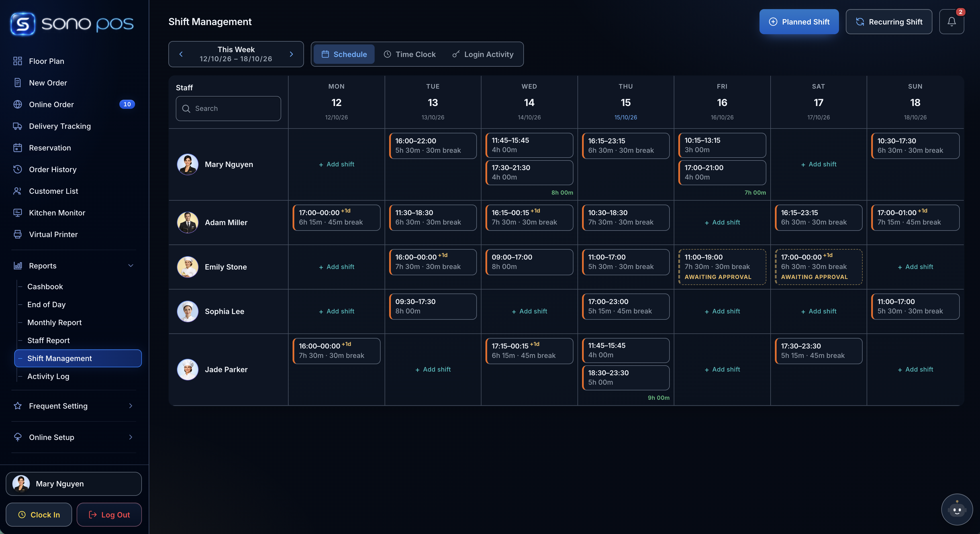
Task: Click the Reservation calendar icon
Action: pos(17,148)
